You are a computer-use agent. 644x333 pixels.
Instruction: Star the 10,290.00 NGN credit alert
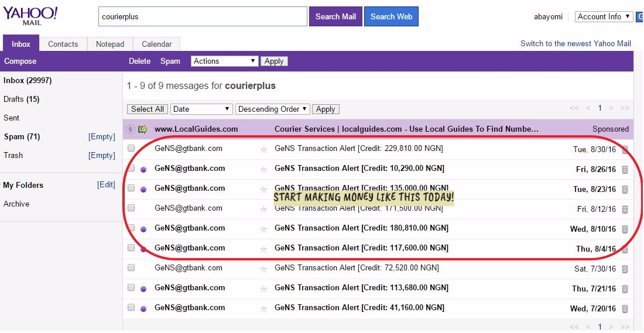263,169
